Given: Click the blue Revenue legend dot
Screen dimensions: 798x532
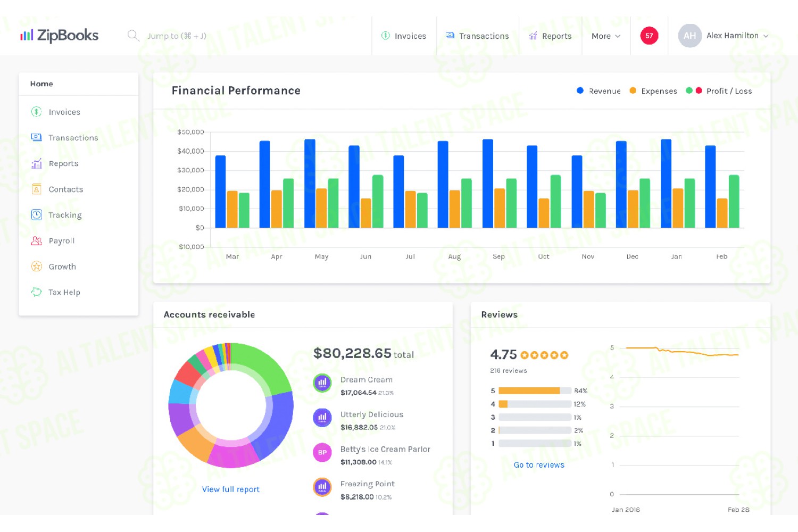Looking at the screenshot, I should (580, 90).
